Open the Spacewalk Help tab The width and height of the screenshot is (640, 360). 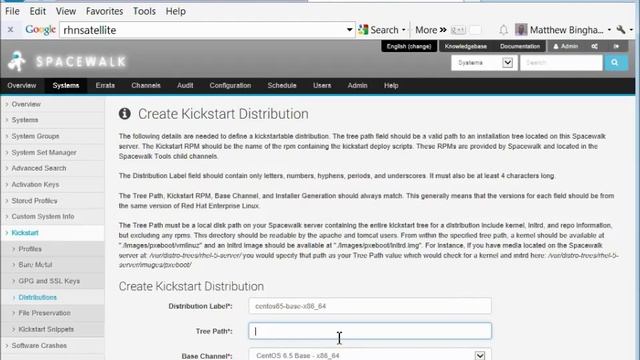(391, 85)
